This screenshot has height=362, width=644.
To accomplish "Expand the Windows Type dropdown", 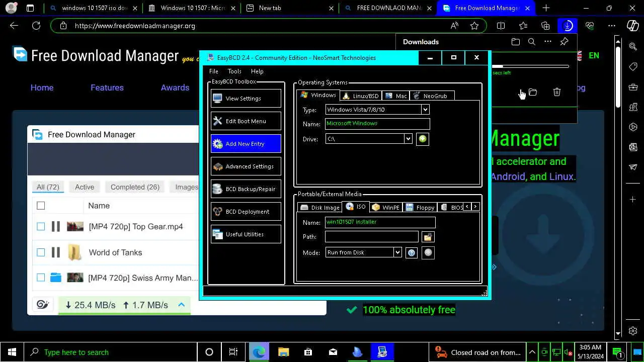I will 425,110.
